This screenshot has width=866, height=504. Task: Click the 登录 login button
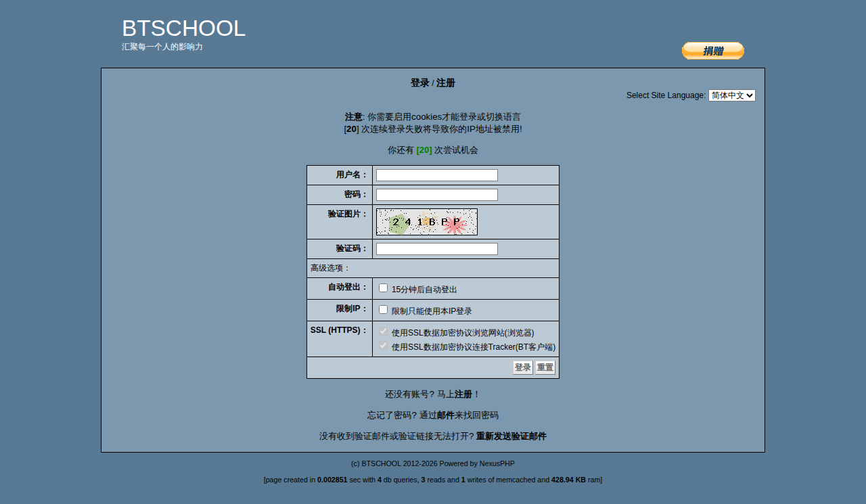pos(522,367)
